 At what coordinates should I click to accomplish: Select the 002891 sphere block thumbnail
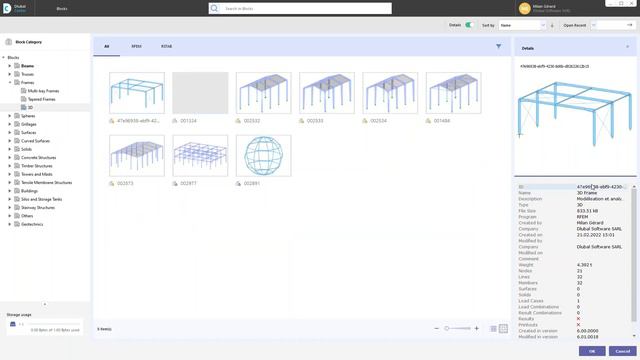263,156
